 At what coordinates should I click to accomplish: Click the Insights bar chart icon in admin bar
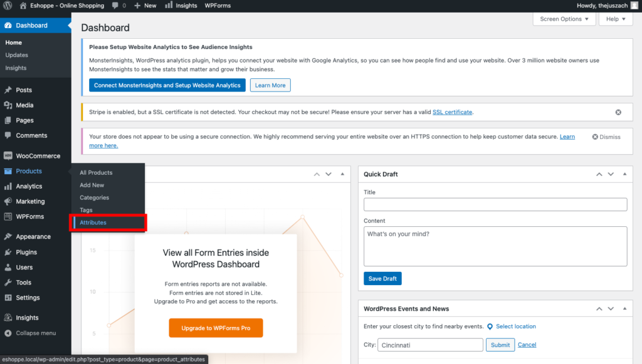[x=169, y=5]
